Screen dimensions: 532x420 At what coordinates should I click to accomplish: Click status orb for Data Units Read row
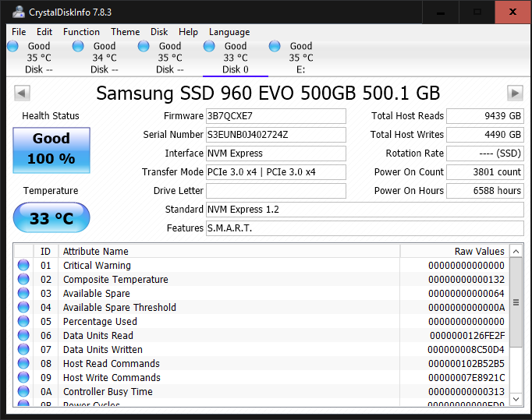(x=23, y=335)
